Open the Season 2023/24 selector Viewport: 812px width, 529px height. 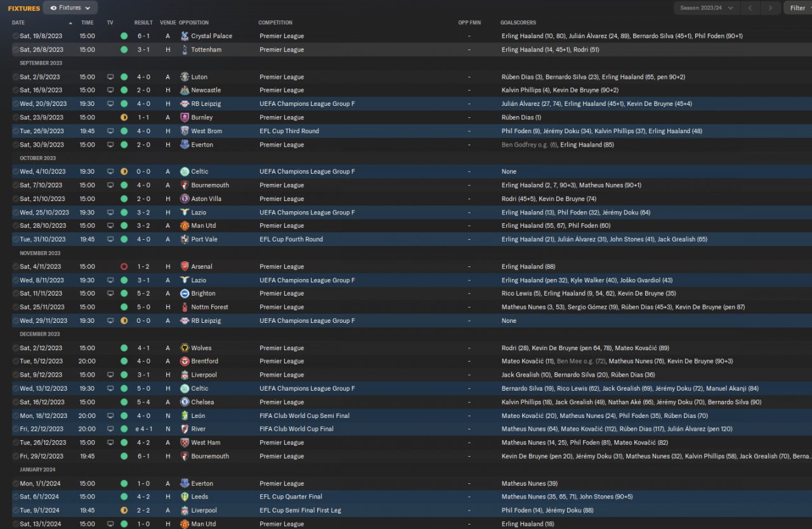click(x=707, y=8)
